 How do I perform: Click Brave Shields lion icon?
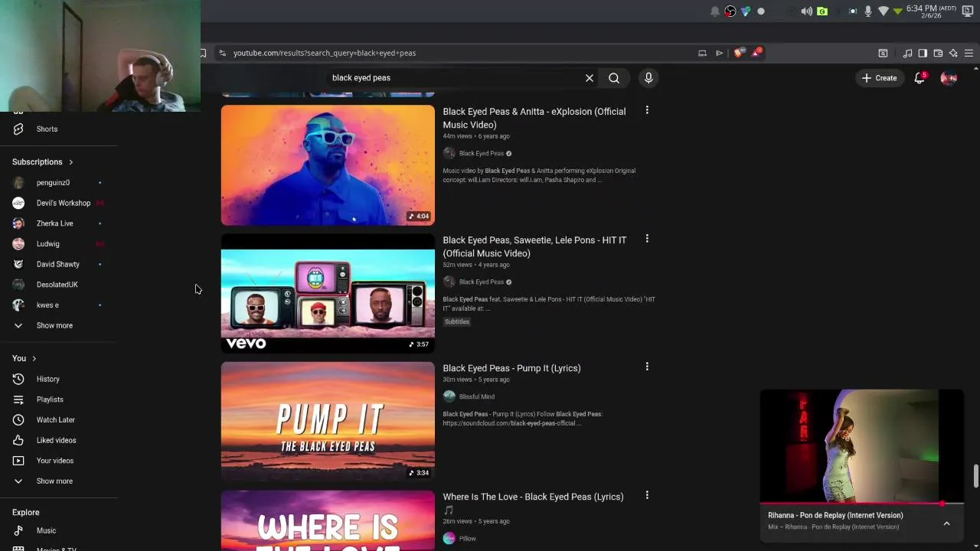click(738, 53)
